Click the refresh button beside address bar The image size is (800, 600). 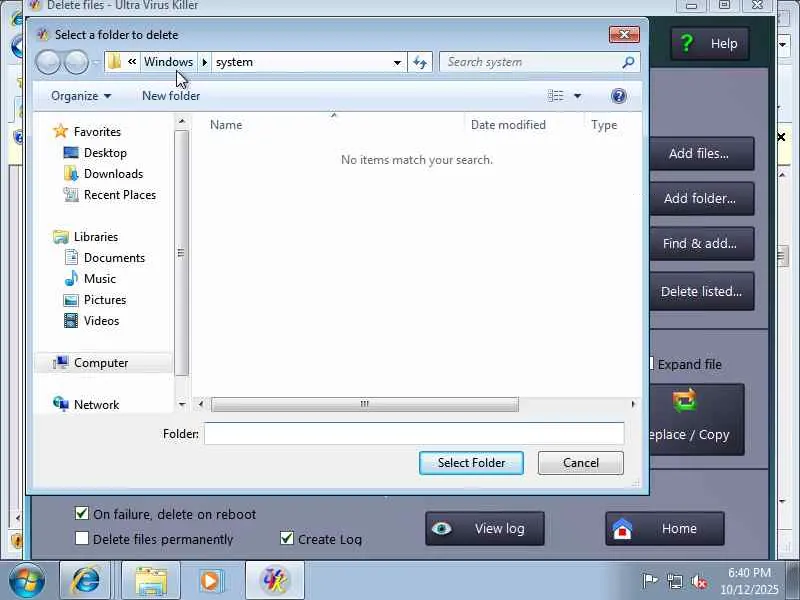point(420,62)
